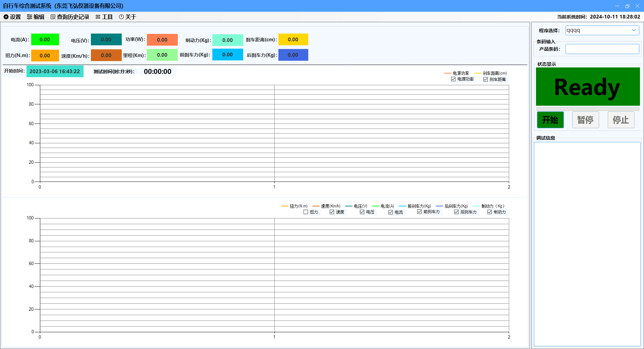Click the 工具 menu icon
Viewport: 644px width, 349px height.
tap(98, 17)
